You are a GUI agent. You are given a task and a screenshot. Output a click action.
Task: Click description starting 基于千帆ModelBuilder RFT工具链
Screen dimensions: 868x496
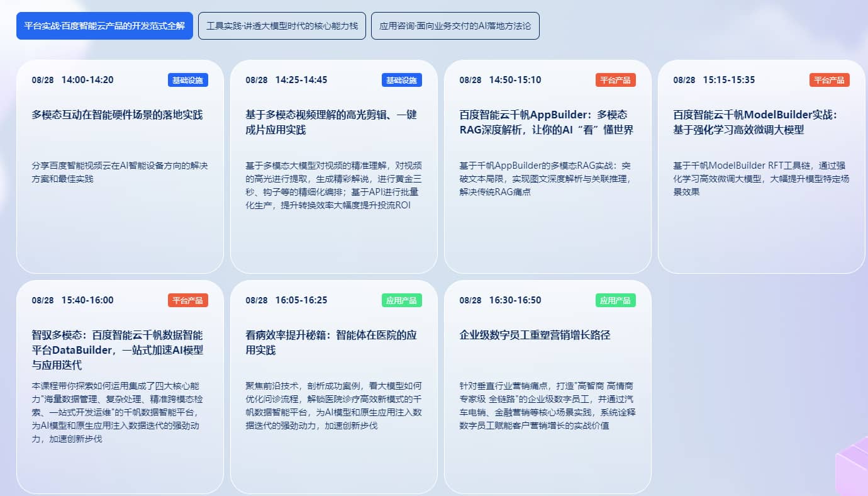click(761, 179)
